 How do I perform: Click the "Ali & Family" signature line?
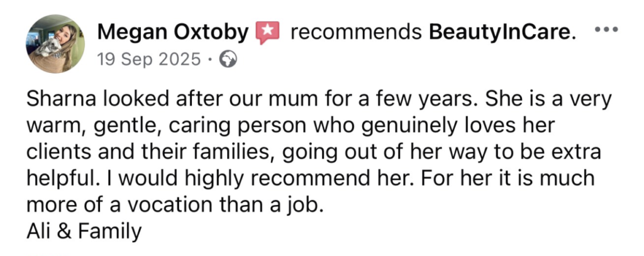84,232
